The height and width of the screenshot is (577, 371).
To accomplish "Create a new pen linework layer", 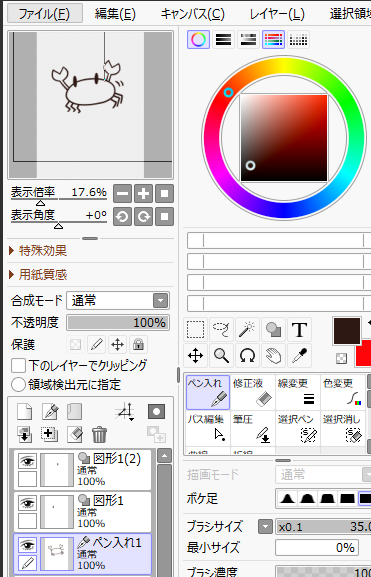I will coord(50,412).
